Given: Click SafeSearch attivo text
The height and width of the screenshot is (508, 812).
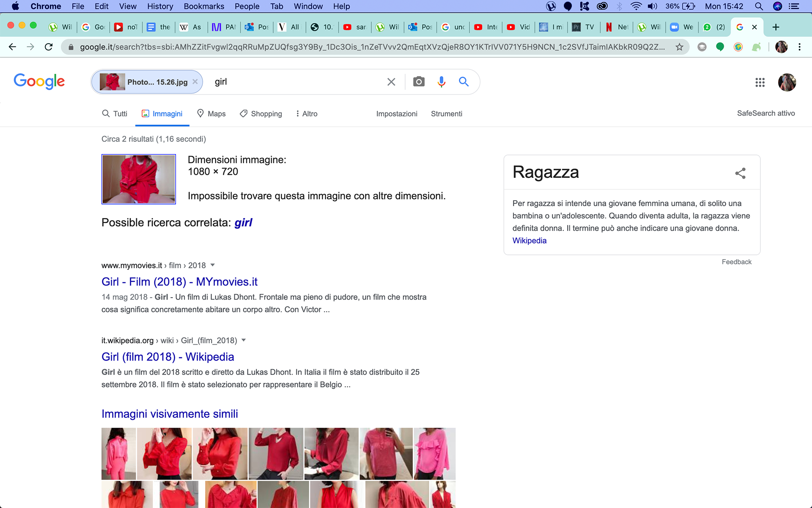Looking at the screenshot, I should [x=766, y=113].
